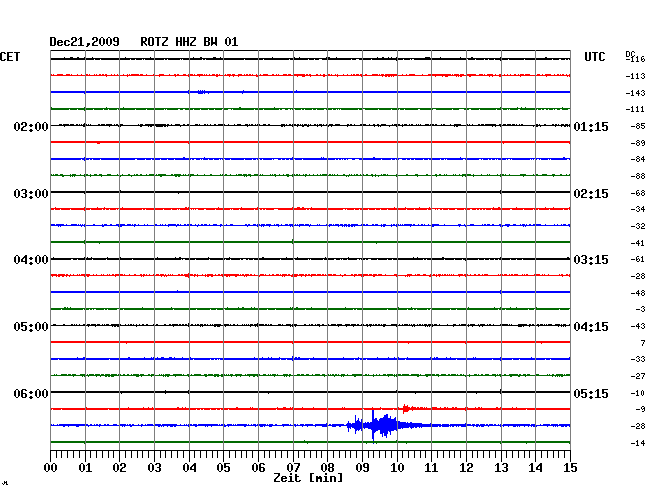Click the DC offset value -111
This screenshot has height=494, width=650.
635,109
